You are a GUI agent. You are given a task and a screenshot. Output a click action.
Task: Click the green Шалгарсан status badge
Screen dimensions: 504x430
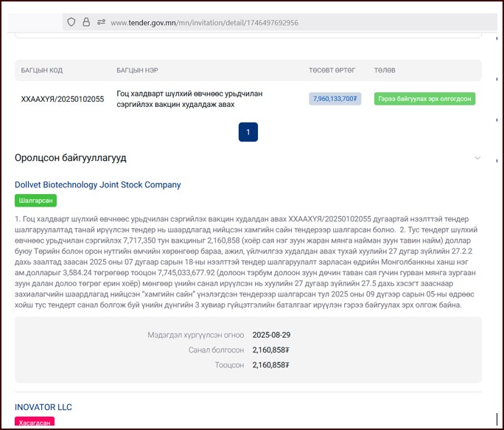pos(35,200)
